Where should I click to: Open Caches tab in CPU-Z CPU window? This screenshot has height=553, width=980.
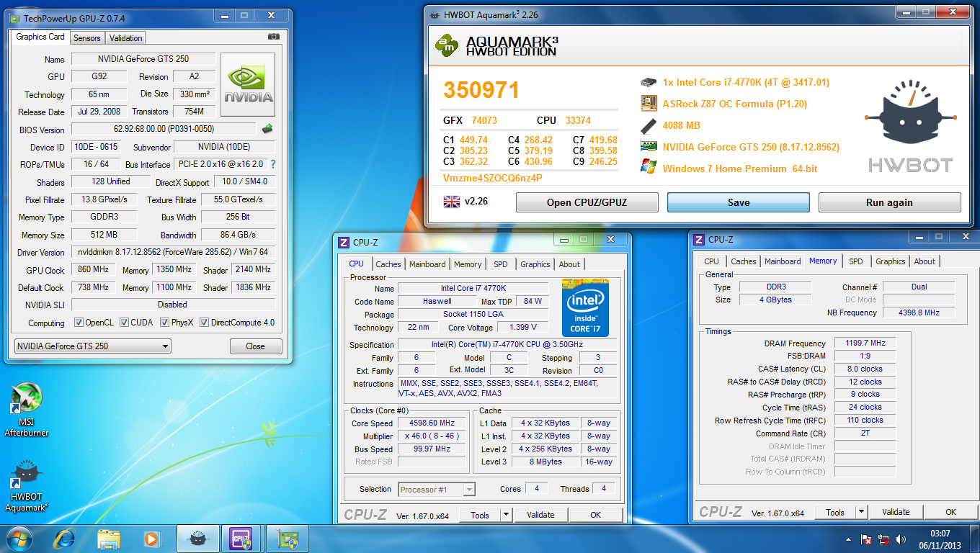(x=388, y=264)
